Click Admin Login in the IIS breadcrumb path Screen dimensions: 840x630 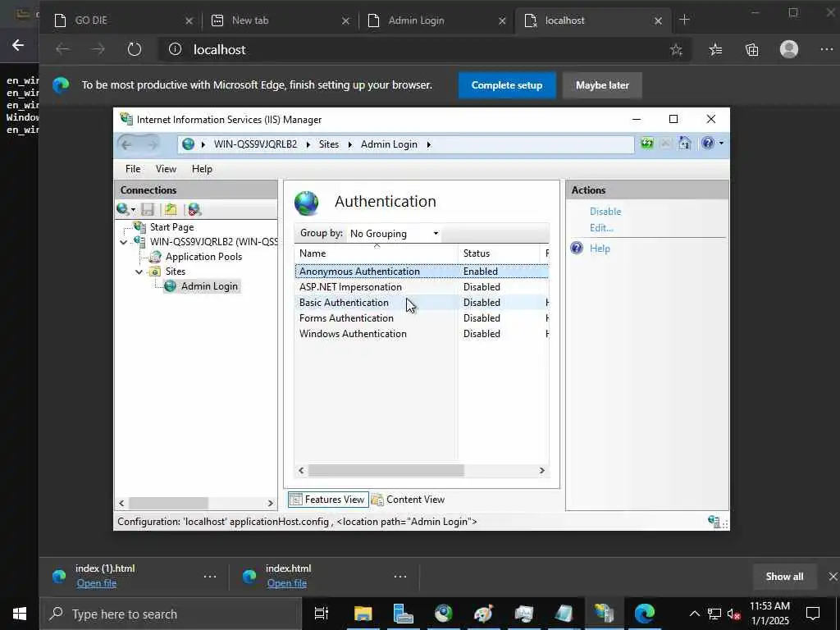click(389, 144)
